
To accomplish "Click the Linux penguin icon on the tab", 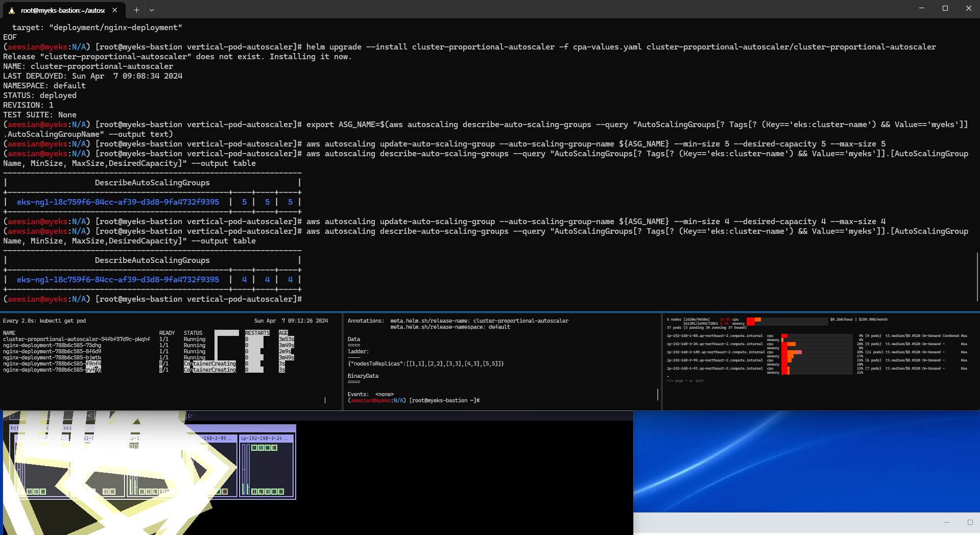I will point(12,10).
